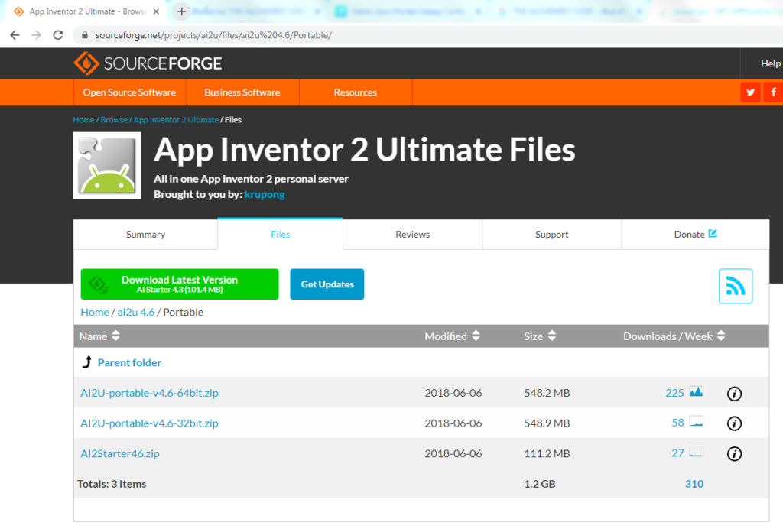
Task: Sort files by Name arrows
Action: tap(116, 336)
